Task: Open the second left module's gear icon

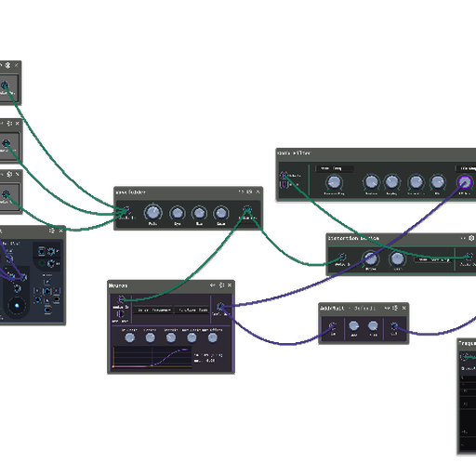Action: pyautogui.click(x=9, y=124)
